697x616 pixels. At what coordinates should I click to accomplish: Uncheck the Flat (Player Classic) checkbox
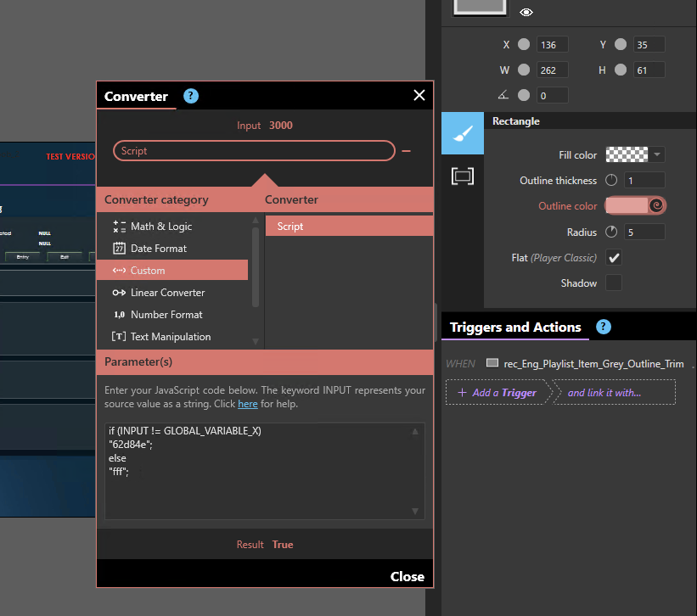coord(614,258)
